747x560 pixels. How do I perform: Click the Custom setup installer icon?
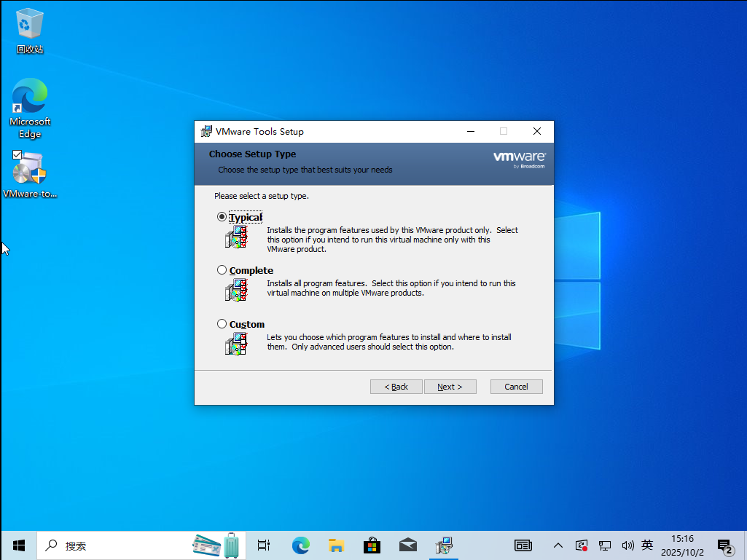pos(236,344)
